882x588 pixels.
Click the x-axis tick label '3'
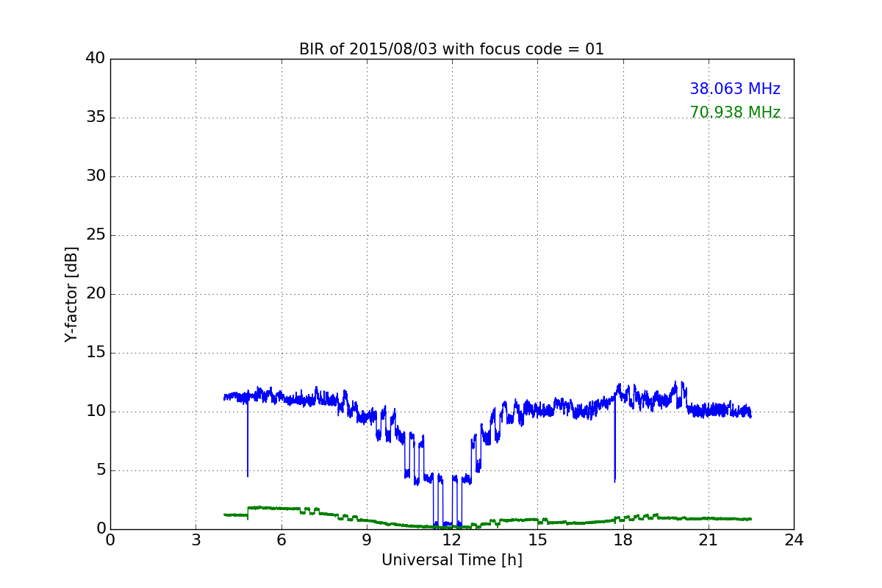click(196, 540)
